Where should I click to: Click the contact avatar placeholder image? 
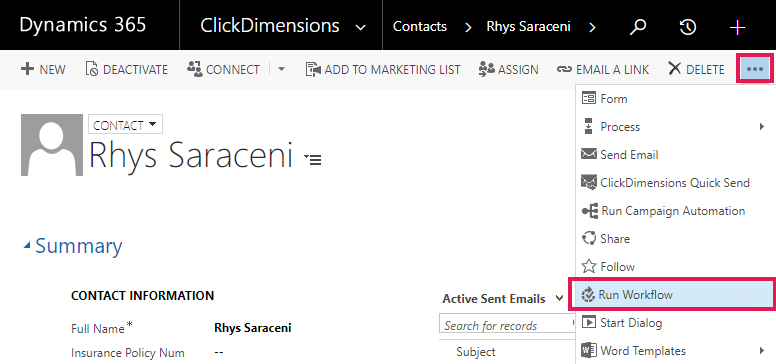coord(51,145)
